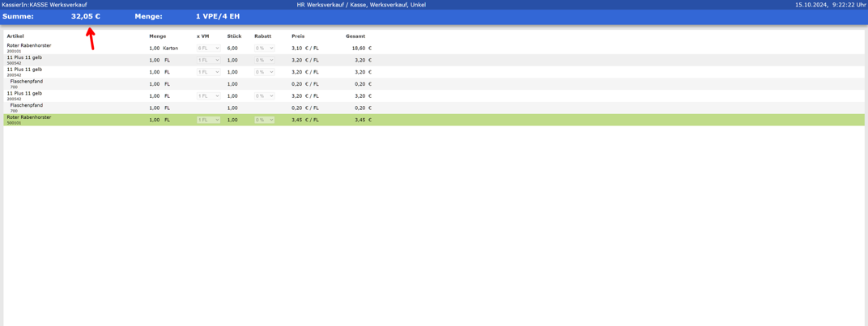Viewport: 868px width, 326px height.
Task: Open the 6 FL x VM dropdown
Action: (x=208, y=49)
